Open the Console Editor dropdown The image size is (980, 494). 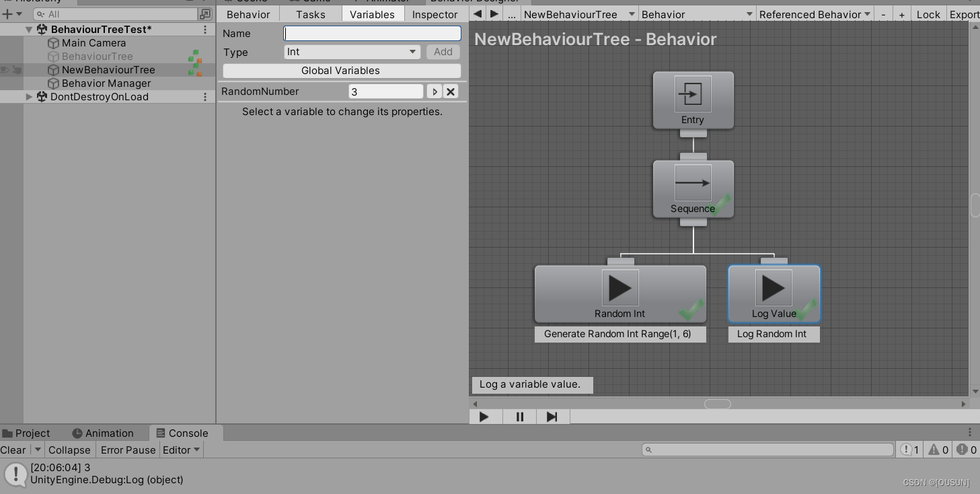pyautogui.click(x=182, y=450)
